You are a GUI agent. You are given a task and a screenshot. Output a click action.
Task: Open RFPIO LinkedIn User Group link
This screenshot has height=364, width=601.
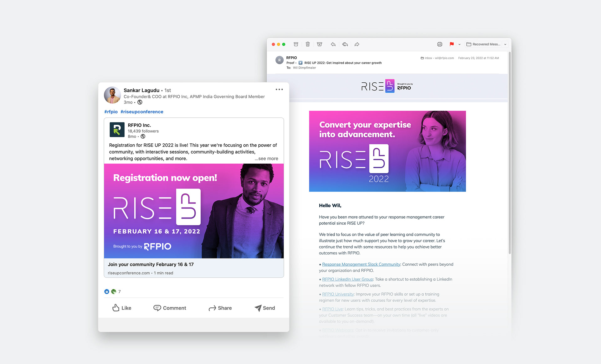point(347,279)
